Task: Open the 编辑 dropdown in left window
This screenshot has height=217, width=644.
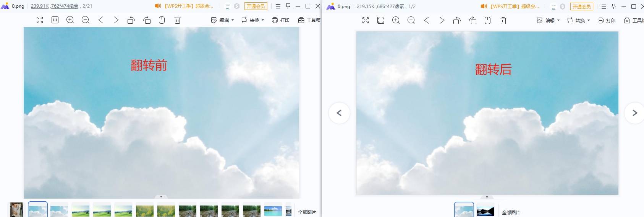Action: pyautogui.click(x=223, y=20)
